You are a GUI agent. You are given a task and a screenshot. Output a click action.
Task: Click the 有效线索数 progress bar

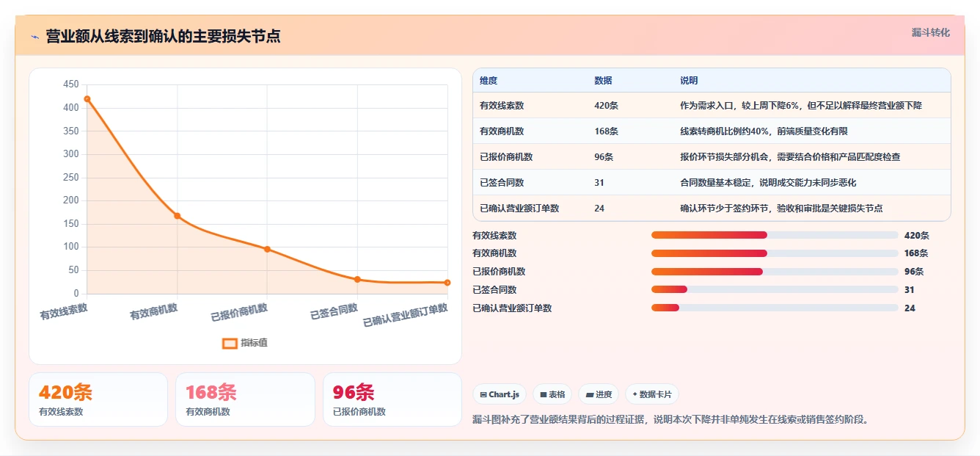click(x=775, y=235)
